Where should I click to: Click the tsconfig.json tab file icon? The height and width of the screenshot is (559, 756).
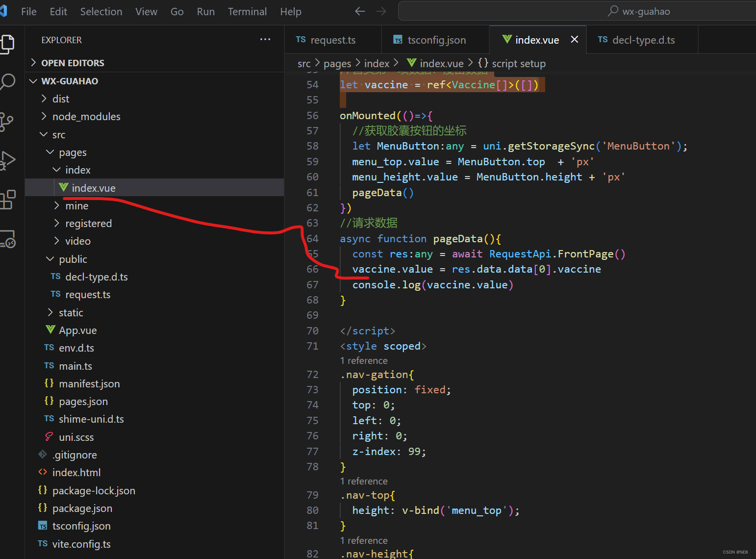point(398,40)
